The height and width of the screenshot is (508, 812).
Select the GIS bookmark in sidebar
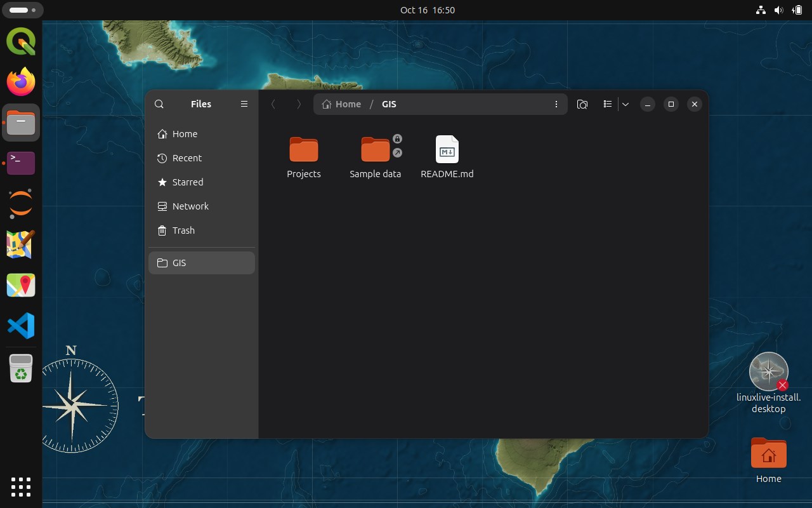tap(202, 263)
